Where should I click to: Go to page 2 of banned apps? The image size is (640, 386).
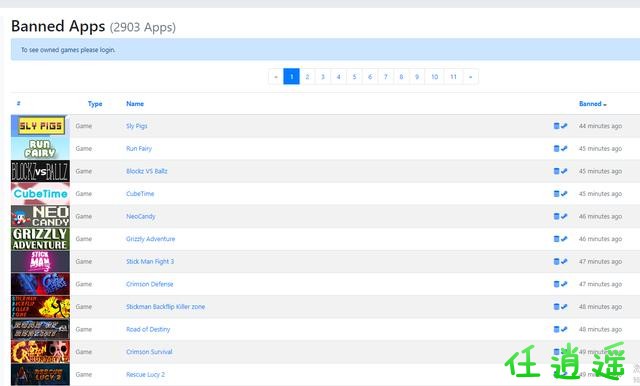click(x=307, y=76)
